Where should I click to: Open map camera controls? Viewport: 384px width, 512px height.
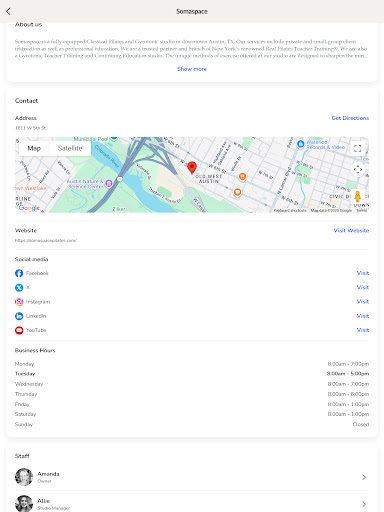(x=358, y=169)
